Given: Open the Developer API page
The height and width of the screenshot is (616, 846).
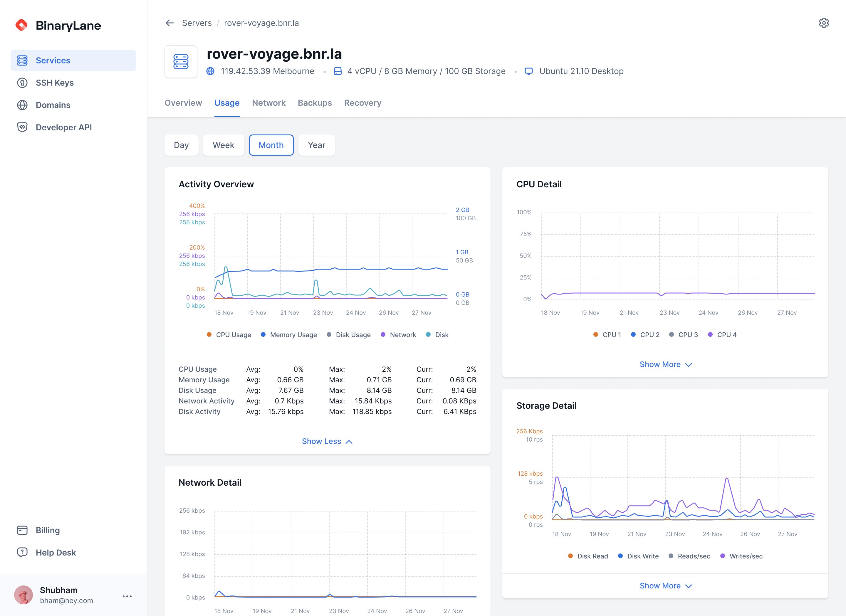Looking at the screenshot, I should coord(63,127).
